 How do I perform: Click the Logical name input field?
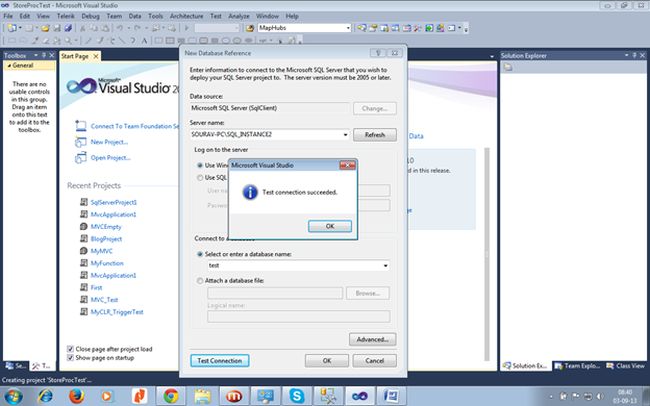coord(298,316)
